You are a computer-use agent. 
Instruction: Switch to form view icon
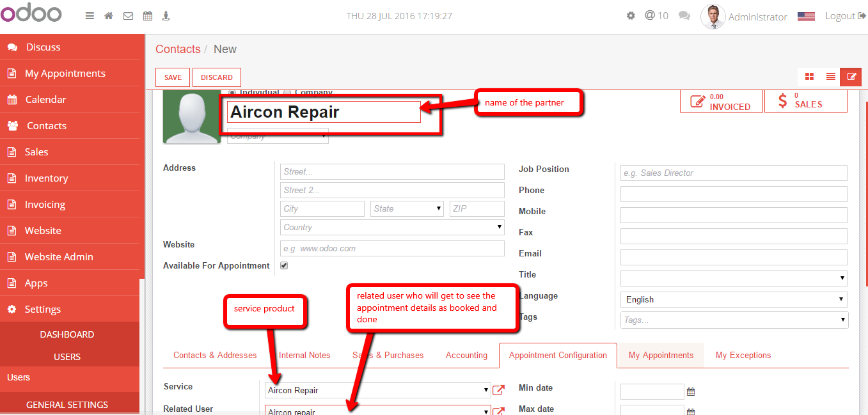pyautogui.click(x=851, y=77)
